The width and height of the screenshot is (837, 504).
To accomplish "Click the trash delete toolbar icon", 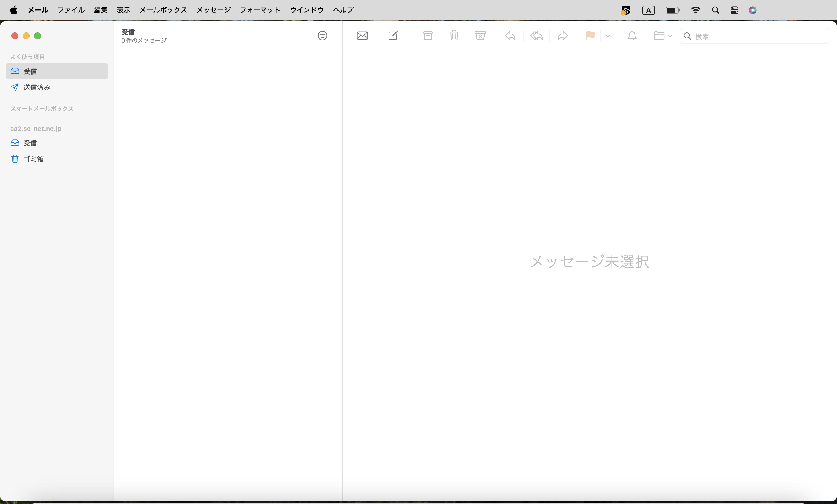I will tap(454, 35).
